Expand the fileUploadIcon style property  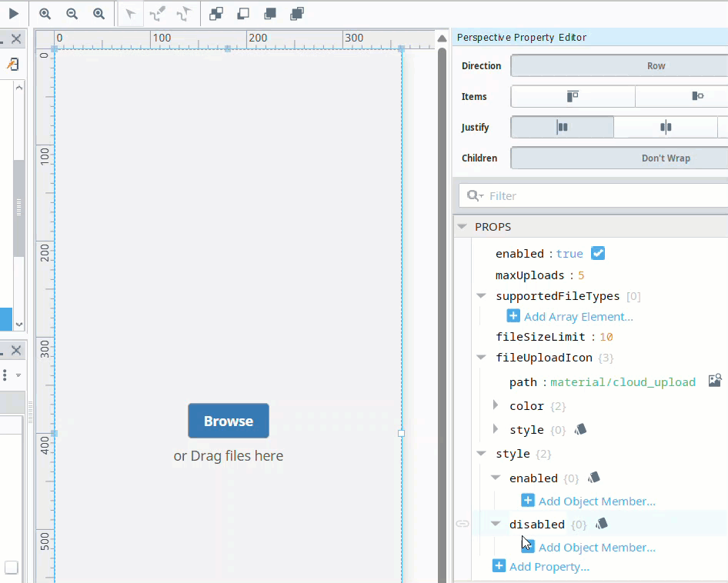[496, 429]
